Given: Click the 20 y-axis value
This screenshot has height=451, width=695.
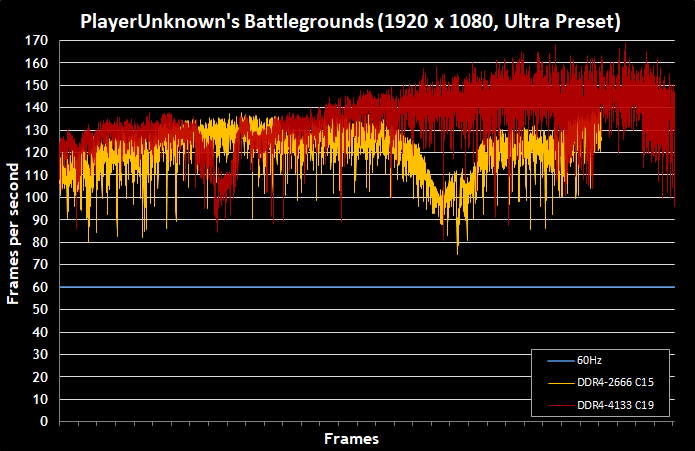Looking at the screenshot, I should [x=40, y=377].
